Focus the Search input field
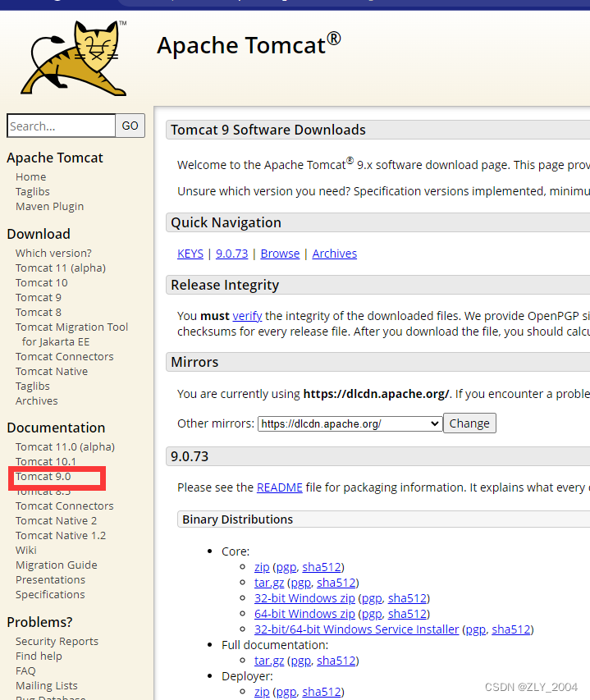This screenshot has width=590, height=700. pyautogui.click(x=62, y=126)
